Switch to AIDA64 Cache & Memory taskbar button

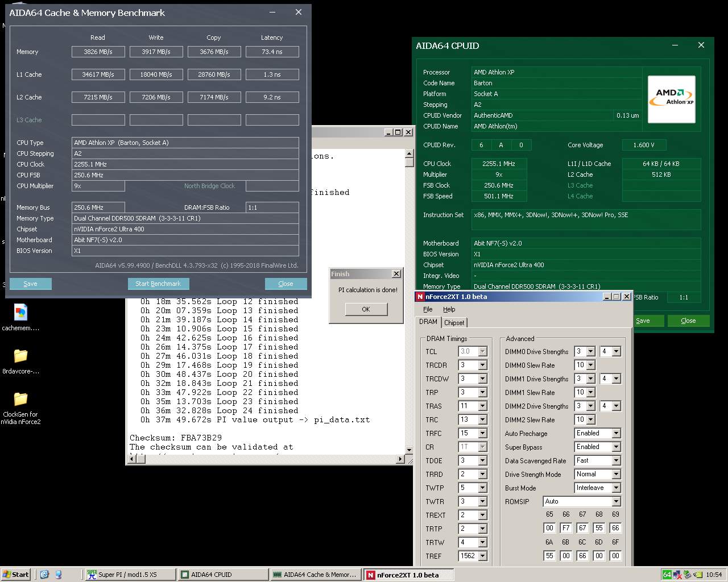pyautogui.click(x=315, y=575)
